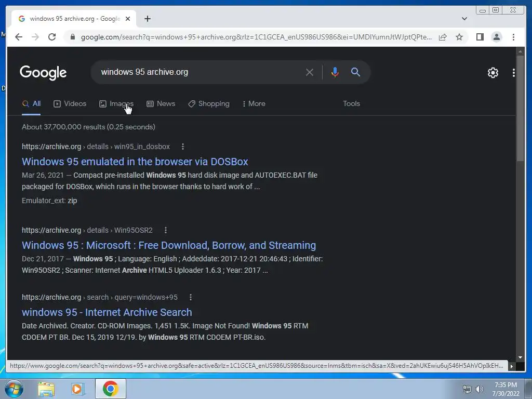Image resolution: width=532 pixels, height=399 pixels.
Task: Open Google apps three-dot icon
Action: pos(514,73)
